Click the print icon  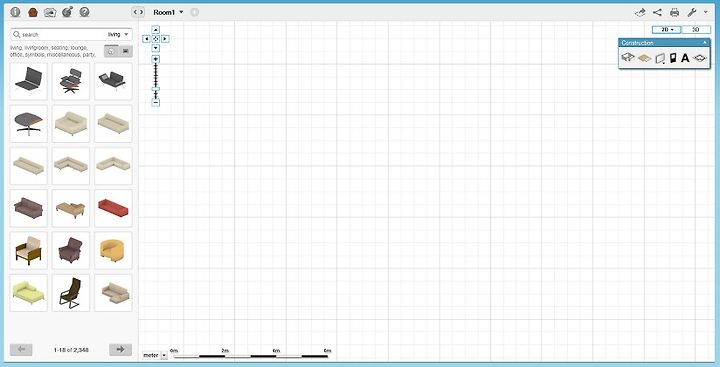click(674, 12)
